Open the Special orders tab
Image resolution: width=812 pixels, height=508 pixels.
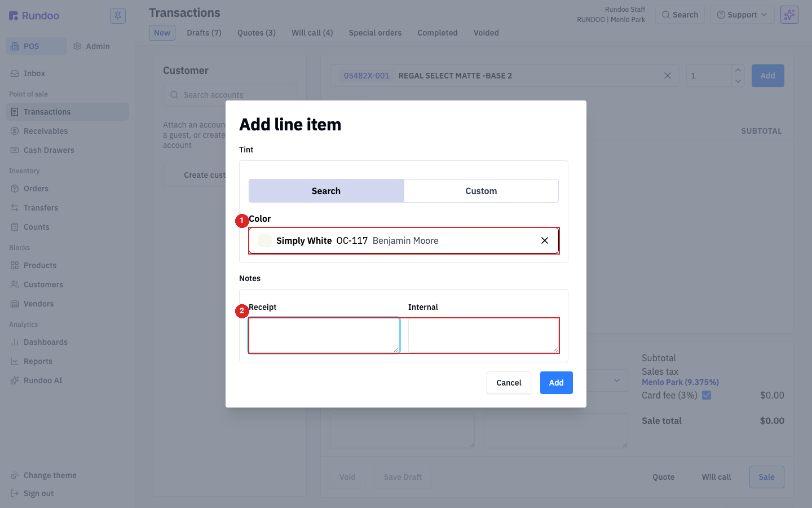tap(375, 33)
